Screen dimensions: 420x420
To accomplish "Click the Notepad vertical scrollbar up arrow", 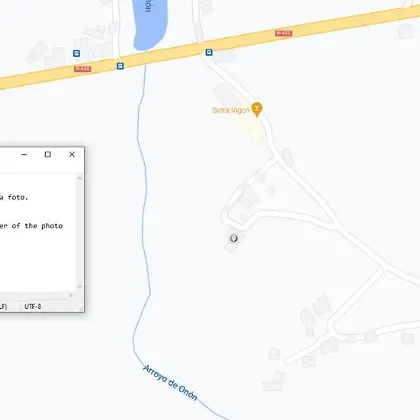I will [80, 178].
